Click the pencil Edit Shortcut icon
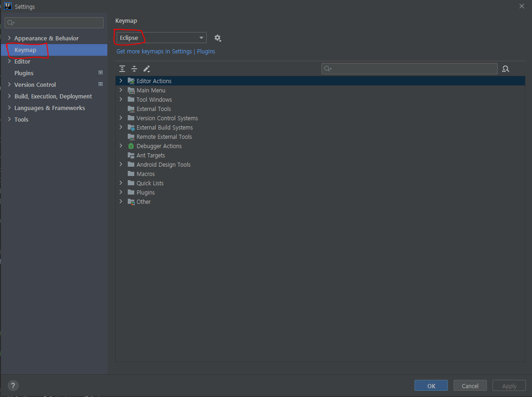The image size is (532, 397). pos(146,69)
